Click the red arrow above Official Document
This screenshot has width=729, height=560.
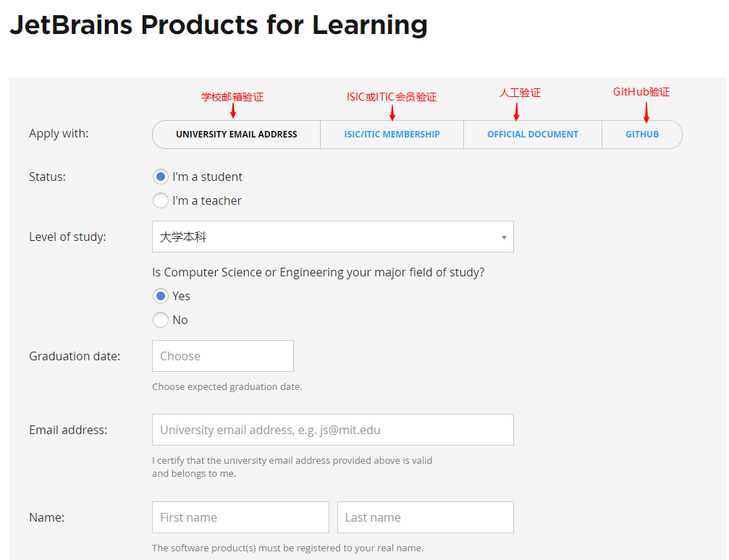coord(516,111)
